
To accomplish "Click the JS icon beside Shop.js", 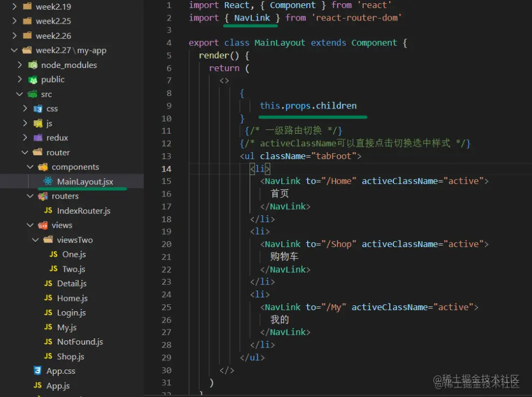I will click(x=48, y=356).
